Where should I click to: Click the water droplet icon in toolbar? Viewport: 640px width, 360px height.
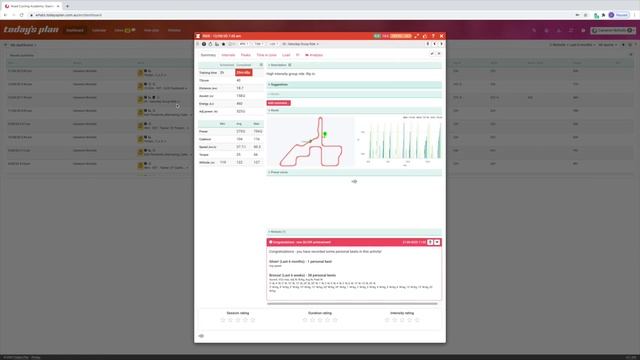click(211, 44)
